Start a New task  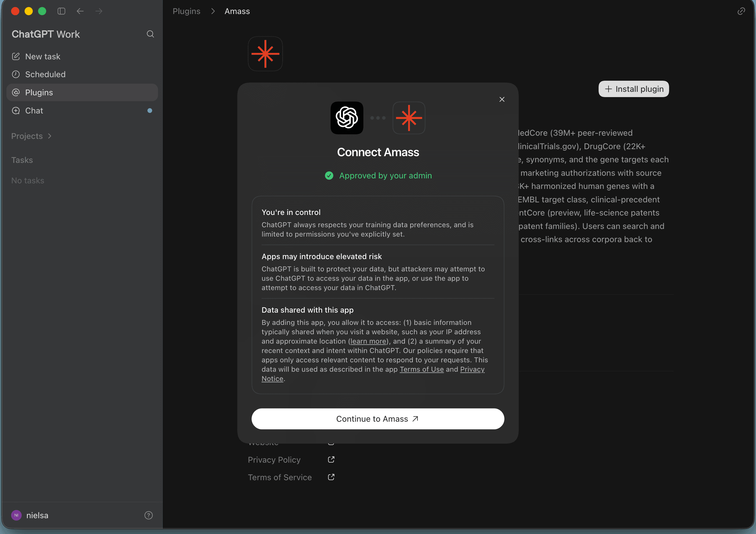click(x=82, y=56)
